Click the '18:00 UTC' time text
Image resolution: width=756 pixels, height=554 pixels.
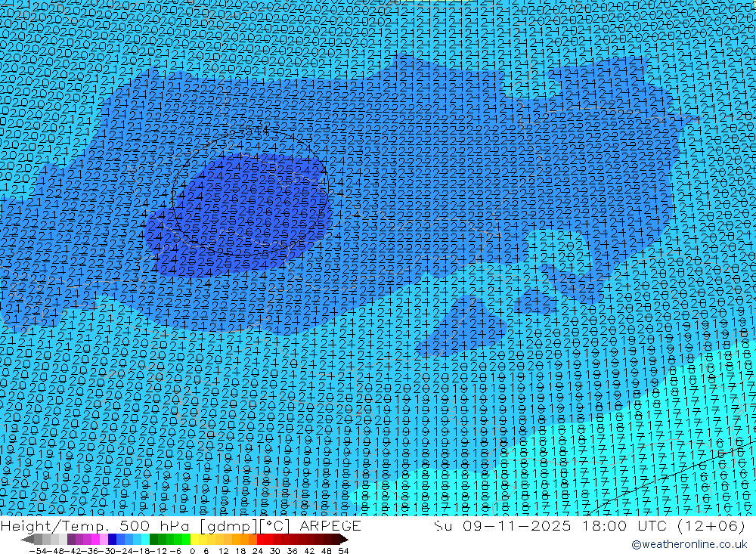tap(624, 525)
